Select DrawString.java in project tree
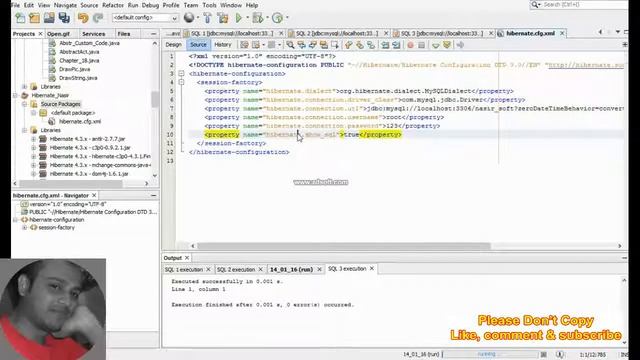Viewport: 640px width, 360px height. pos(78,78)
